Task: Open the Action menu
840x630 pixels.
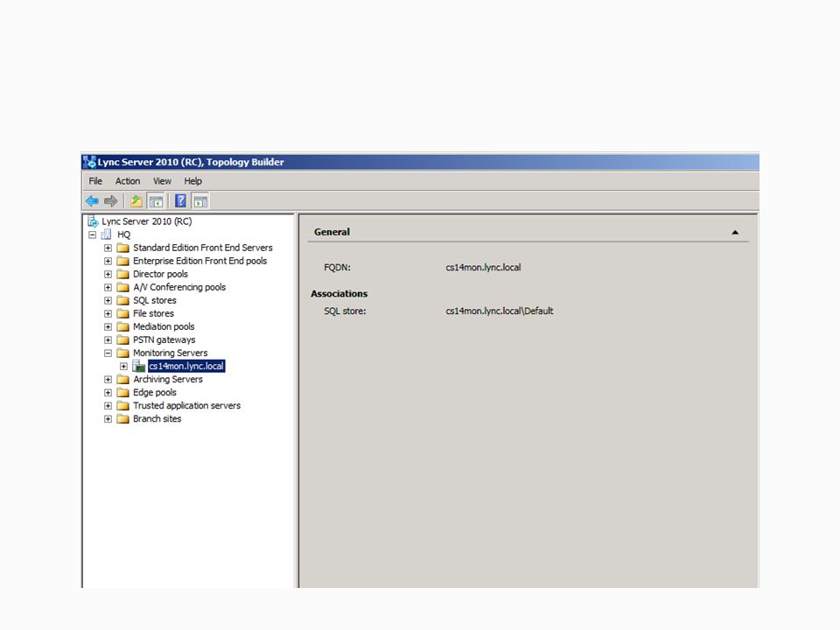Action: [x=128, y=181]
